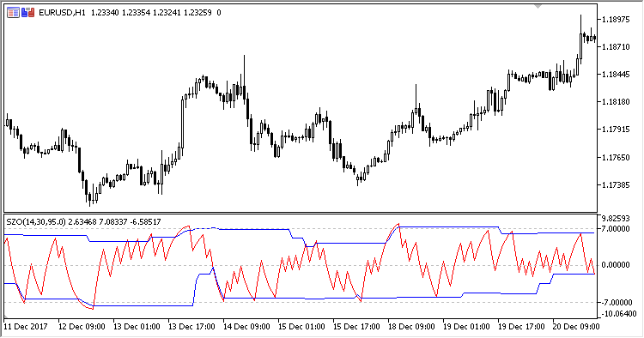Click the OHLC values 1.23340 1.23354 text
644x338 pixels.
click(120, 13)
